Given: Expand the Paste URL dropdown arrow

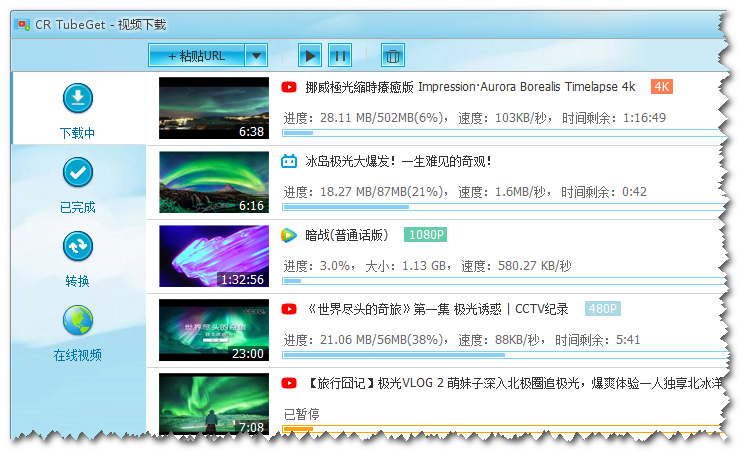Looking at the screenshot, I should 256,56.
